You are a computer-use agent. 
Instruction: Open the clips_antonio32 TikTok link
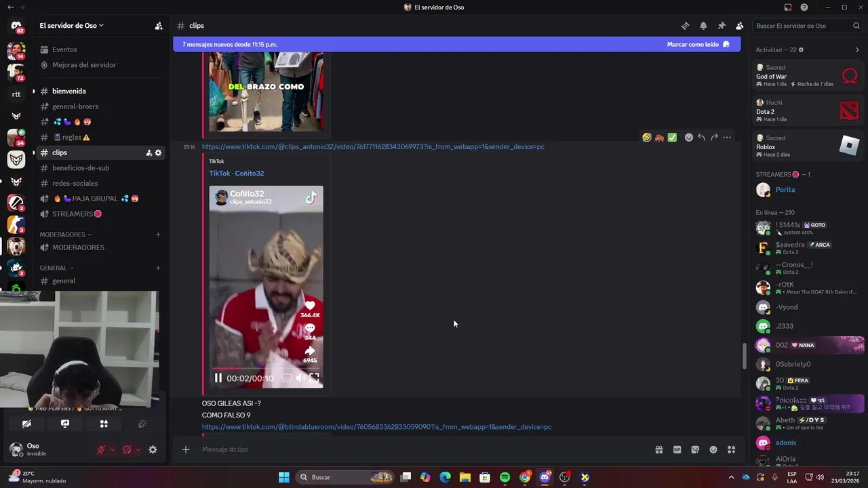373,146
